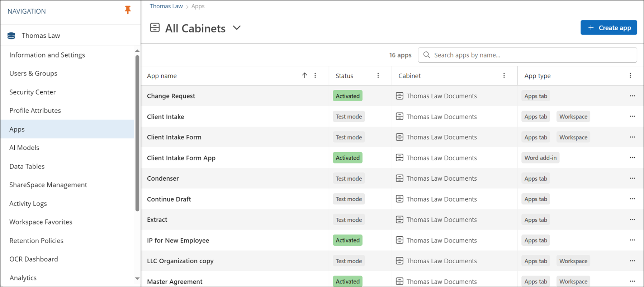Click the navigation scroll-up arrow
This screenshot has height=287, width=644.
coord(137,51)
